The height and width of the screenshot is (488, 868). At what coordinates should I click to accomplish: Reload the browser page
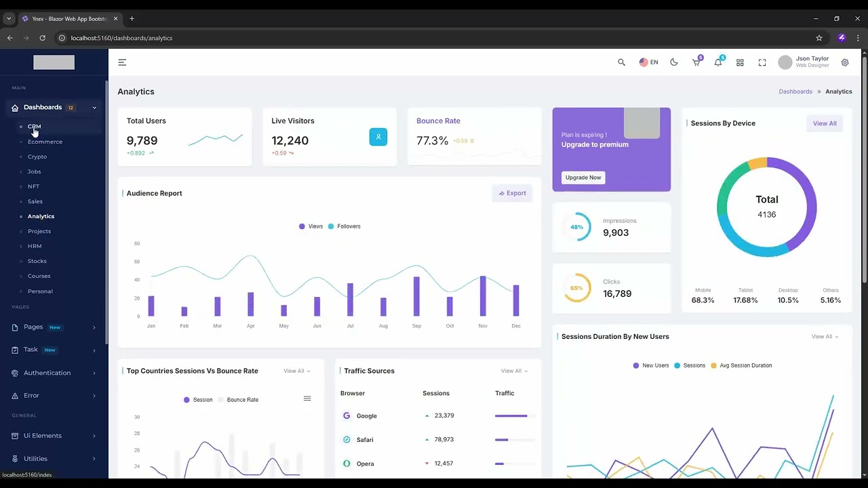[x=42, y=38]
